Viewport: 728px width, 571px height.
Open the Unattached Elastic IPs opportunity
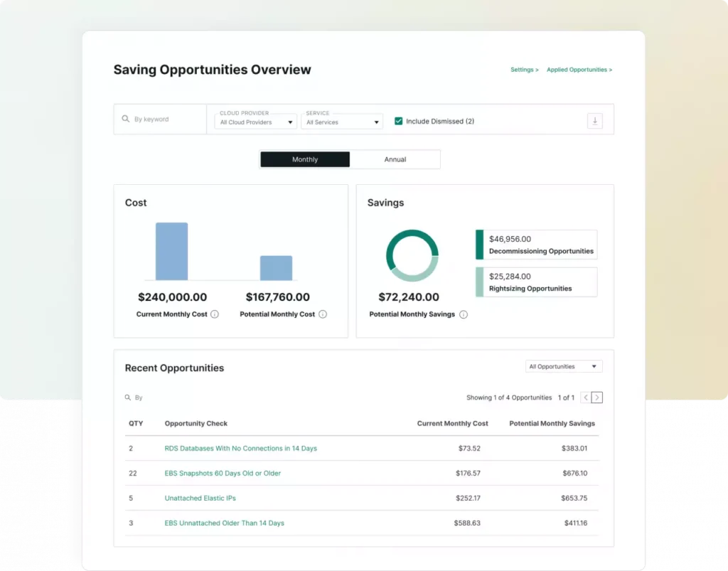pyautogui.click(x=200, y=498)
